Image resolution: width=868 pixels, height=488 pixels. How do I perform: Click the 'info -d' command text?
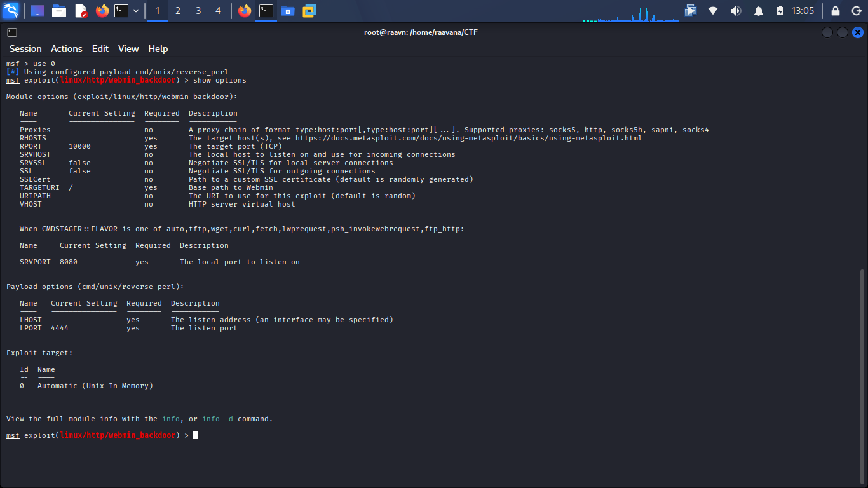[217, 419]
